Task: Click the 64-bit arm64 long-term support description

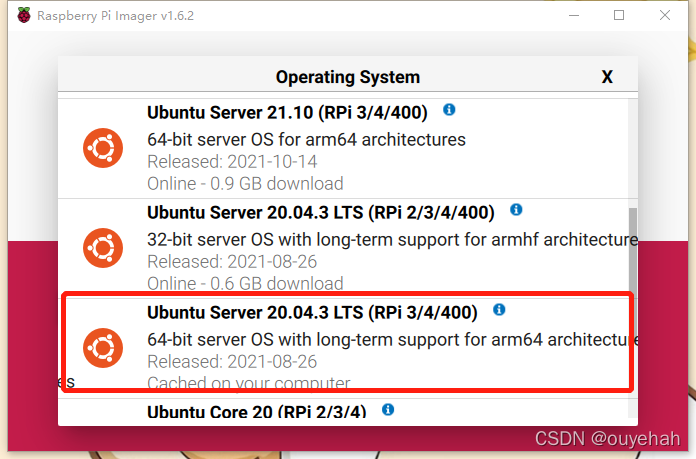Action: [392, 340]
